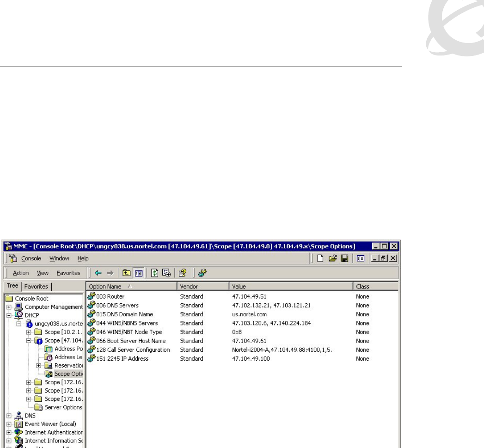
Task: Restore the inner MMC child window
Action: (383, 258)
